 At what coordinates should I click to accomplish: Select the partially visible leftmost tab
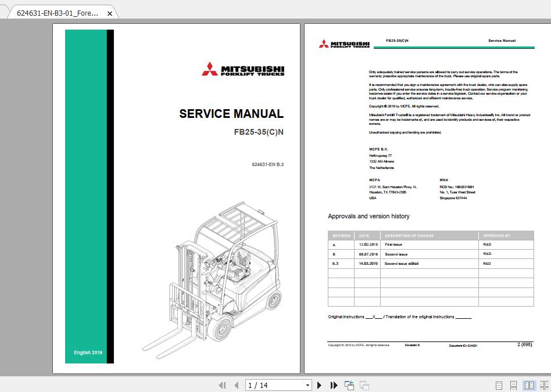click(x=3, y=12)
